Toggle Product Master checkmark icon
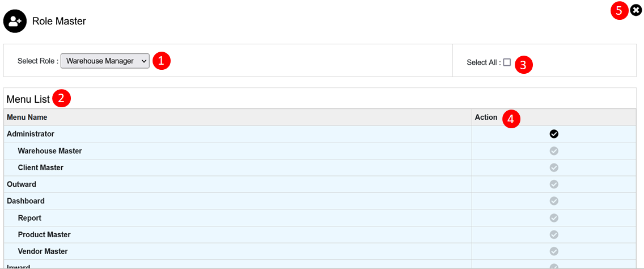The image size is (644, 269). tap(554, 234)
